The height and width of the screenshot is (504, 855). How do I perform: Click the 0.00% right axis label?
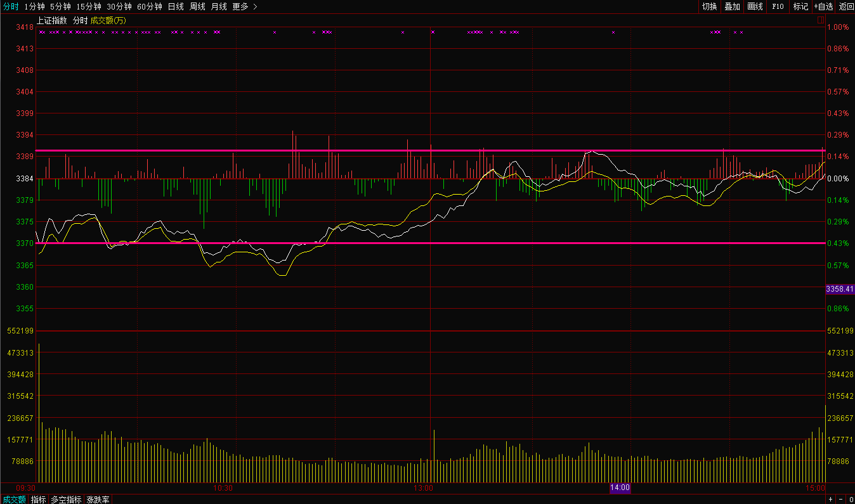pos(838,179)
